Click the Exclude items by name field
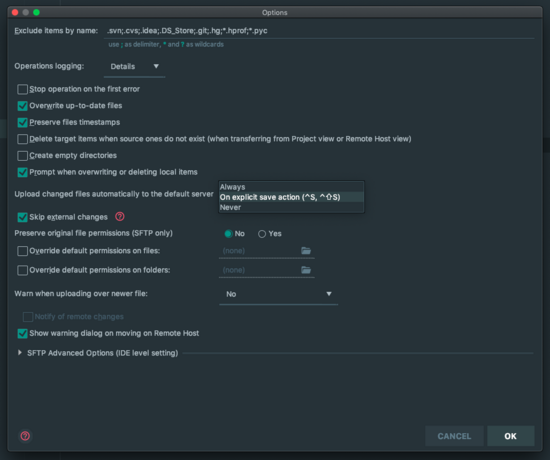 click(319, 31)
